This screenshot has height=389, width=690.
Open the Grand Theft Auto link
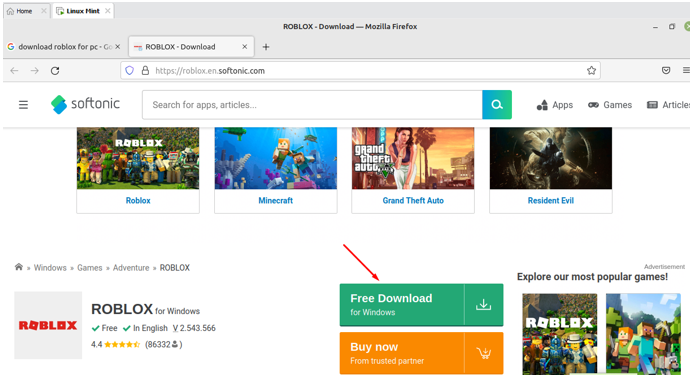[x=413, y=201]
